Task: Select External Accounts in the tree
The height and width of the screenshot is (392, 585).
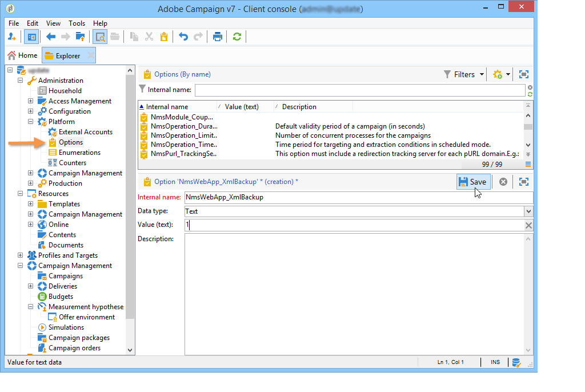Action: [x=86, y=132]
